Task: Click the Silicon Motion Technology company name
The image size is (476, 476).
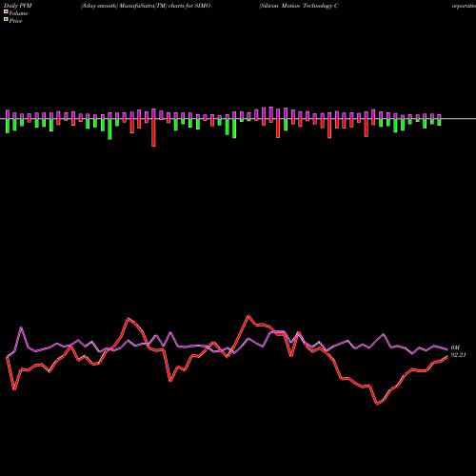Action: point(299,6)
